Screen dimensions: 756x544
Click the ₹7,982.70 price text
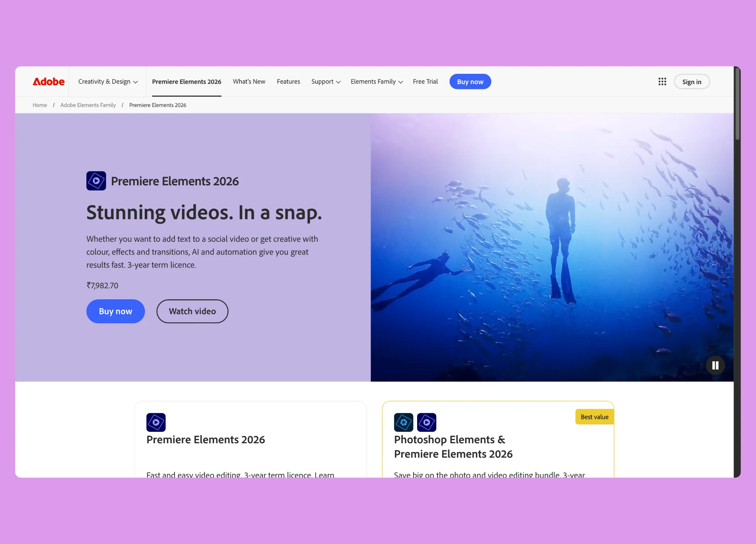pos(102,285)
